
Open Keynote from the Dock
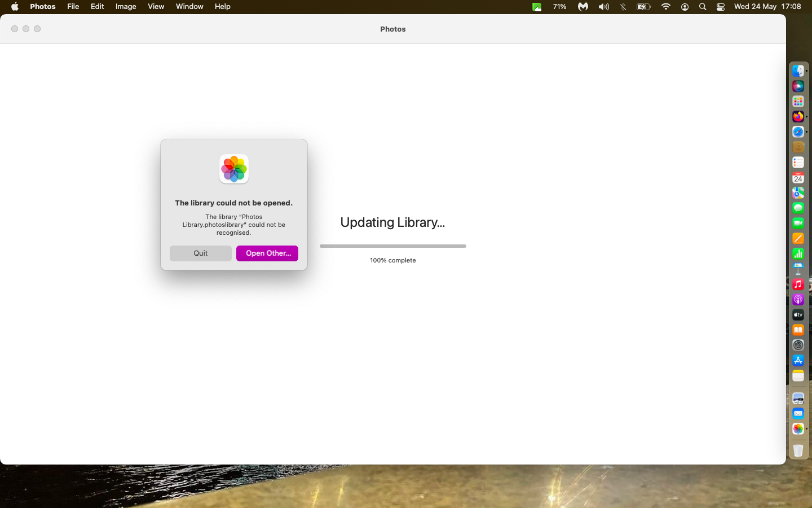click(x=798, y=269)
